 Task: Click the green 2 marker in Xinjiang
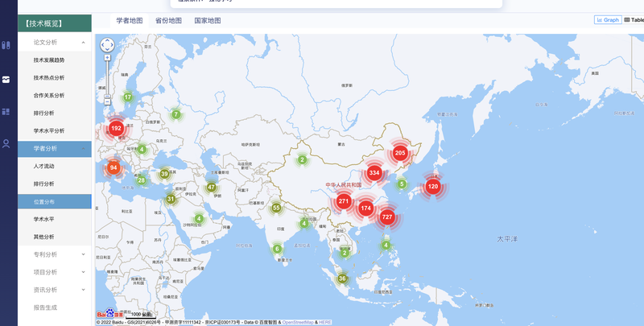click(302, 159)
